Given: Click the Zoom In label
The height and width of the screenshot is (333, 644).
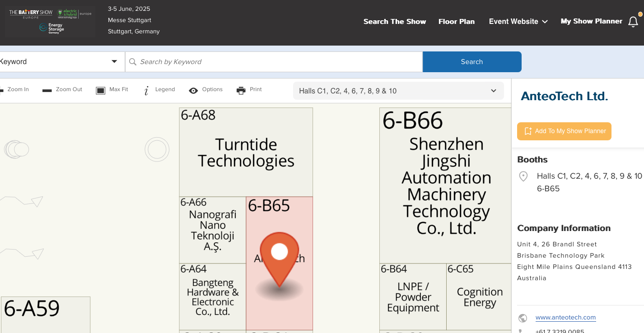Looking at the screenshot, I should [18, 90].
